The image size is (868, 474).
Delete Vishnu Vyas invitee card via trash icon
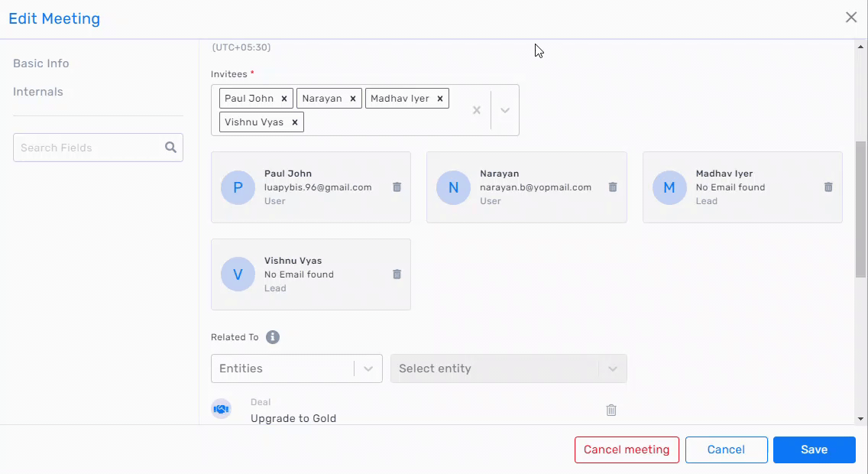point(397,274)
